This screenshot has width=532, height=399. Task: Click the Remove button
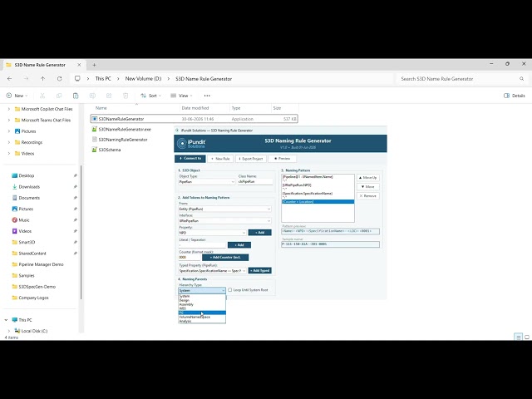click(x=367, y=196)
